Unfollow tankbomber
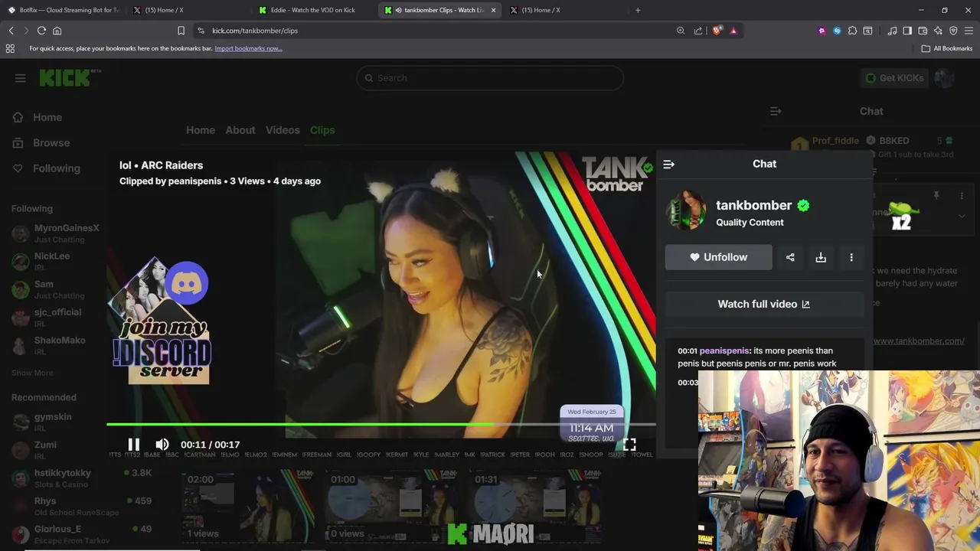Image resolution: width=980 pixels, height=551 pixels. [x=719, y=257]
